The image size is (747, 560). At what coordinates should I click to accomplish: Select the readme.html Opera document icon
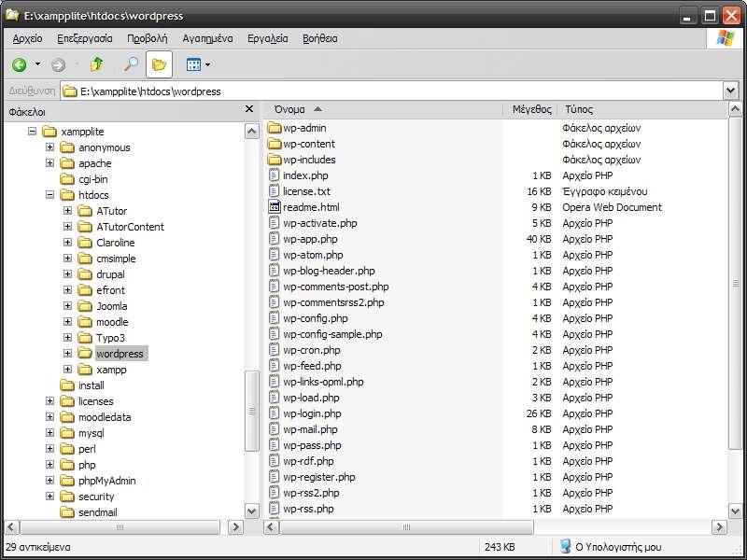[274, 206]
